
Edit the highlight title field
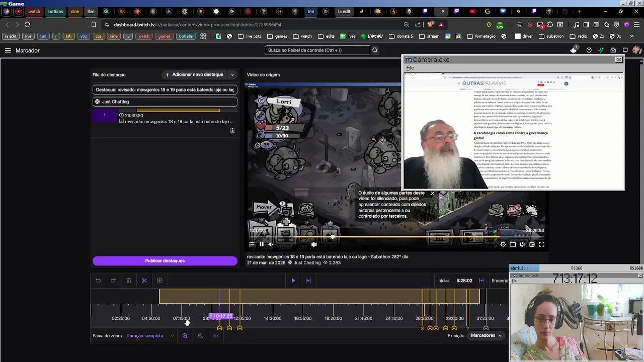click(165, 89)
